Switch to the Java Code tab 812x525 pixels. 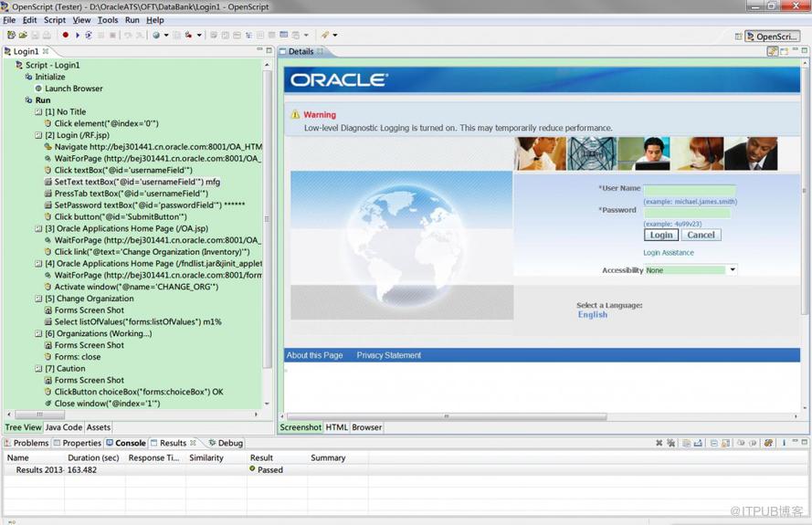(x=64, y=427)
